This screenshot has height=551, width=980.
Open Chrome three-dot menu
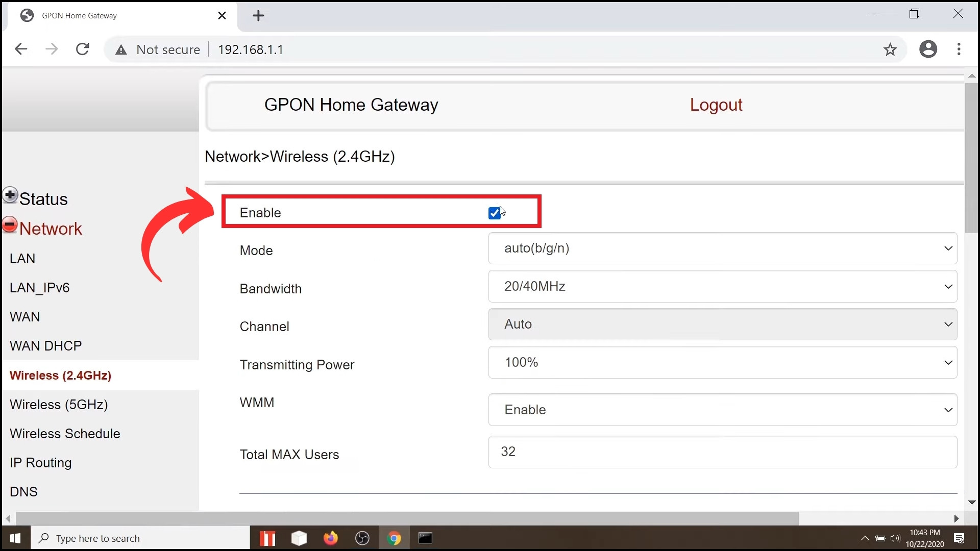[x=959, y=49]
